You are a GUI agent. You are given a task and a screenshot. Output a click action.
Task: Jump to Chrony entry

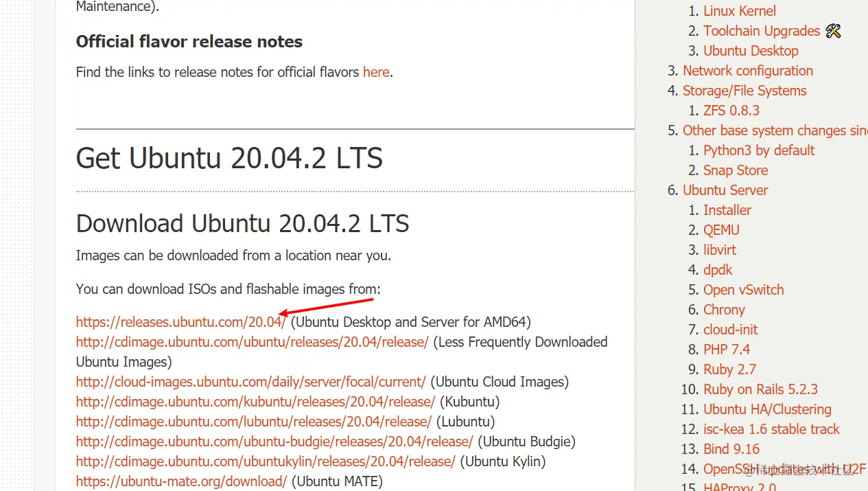pyautogui.click(x=724, y=310)
